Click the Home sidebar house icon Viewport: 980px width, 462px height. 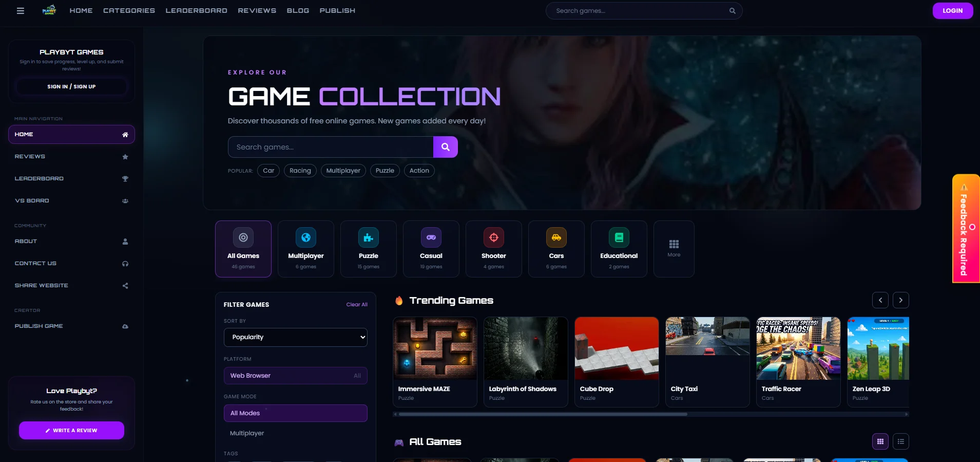[125, 135]
